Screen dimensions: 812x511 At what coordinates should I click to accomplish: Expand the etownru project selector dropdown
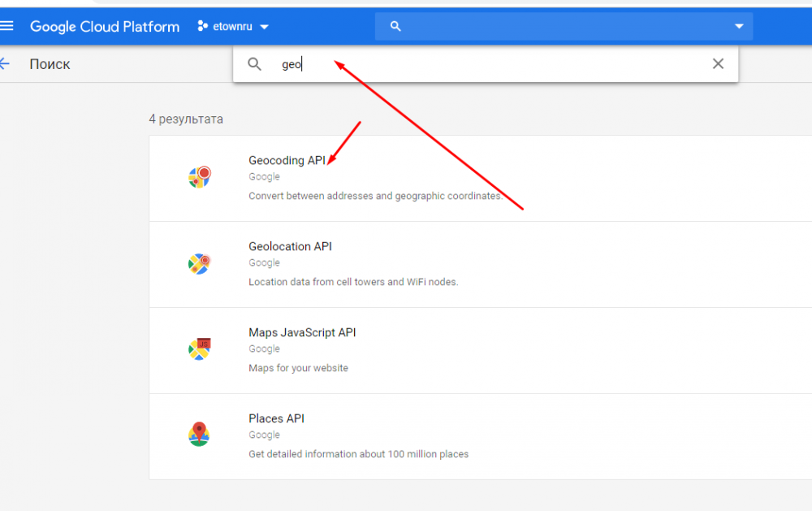coord(264,27)
